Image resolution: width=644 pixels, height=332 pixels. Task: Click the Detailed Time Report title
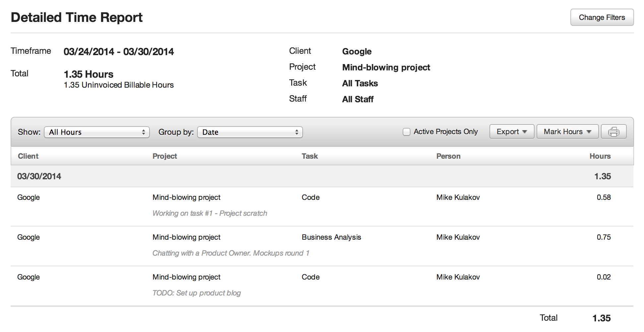pyautogui.click(x=77, y=17)
